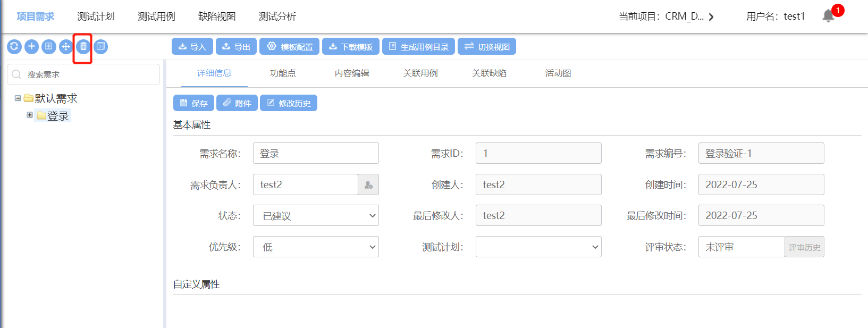Open the 缺陷视图 menu
This screenshot has height=328, width=868.
(217, 16)
